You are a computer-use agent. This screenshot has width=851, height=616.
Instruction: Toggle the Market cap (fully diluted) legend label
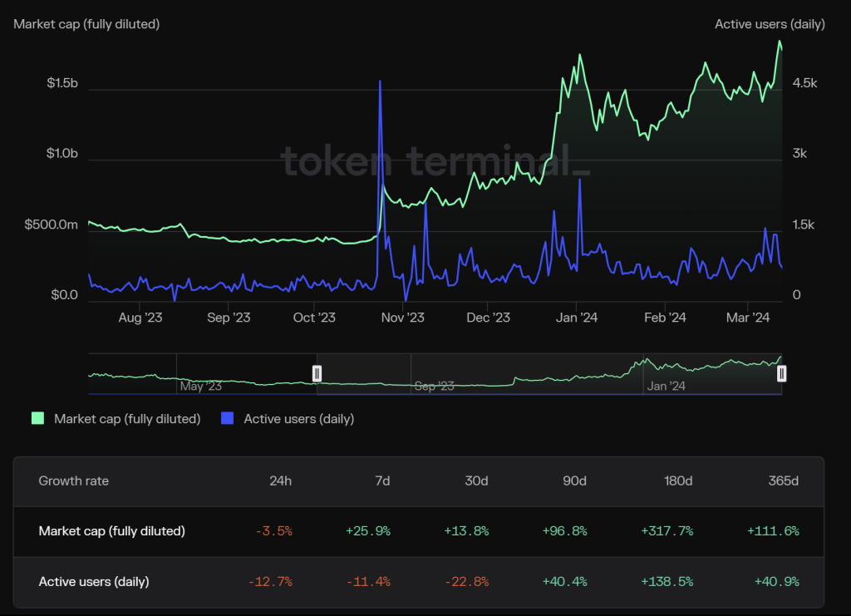(127, 419)
